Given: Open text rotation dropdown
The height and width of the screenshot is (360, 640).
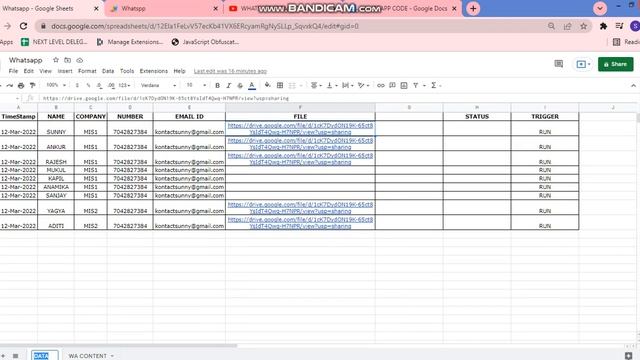Looking at the screenshot, I should coord(363,85).
